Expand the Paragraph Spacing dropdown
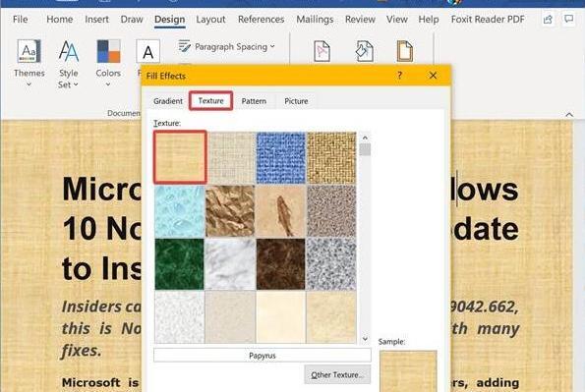585x392 pixels. pos(227,46)
